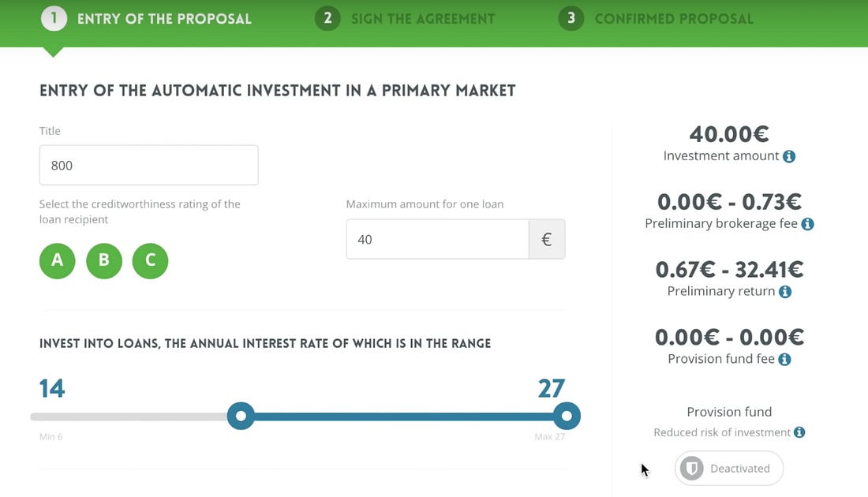868x497 pixels.
Task: Go to Sign the Agreement step
Action: click(x=406, y=18)
